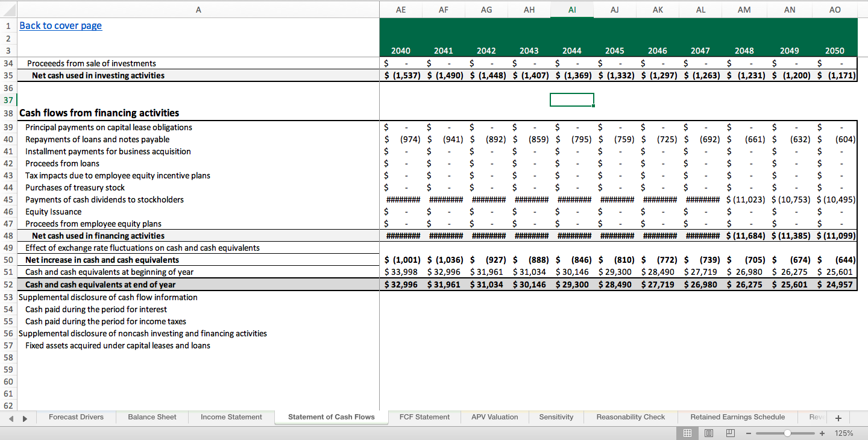Open the Income Statement sheet tab
The height and width of the screenshot is (440, 868).
tap(231, 417)
